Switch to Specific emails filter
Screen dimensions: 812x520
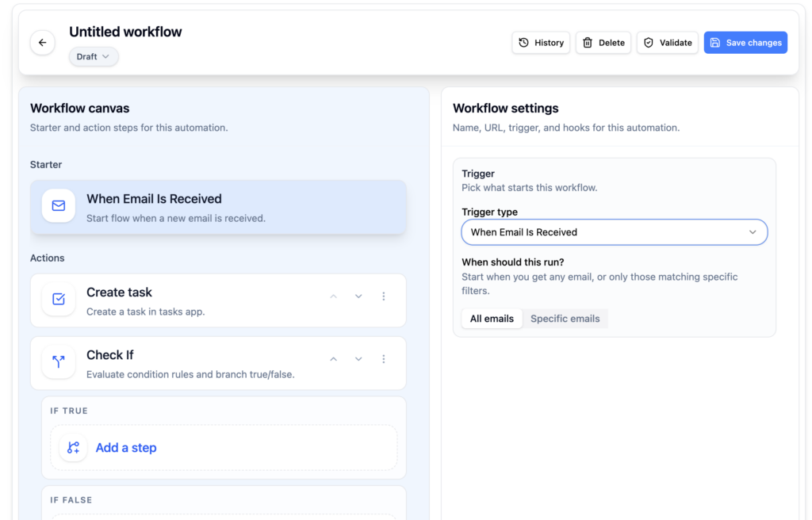click(x=565, y=319)
